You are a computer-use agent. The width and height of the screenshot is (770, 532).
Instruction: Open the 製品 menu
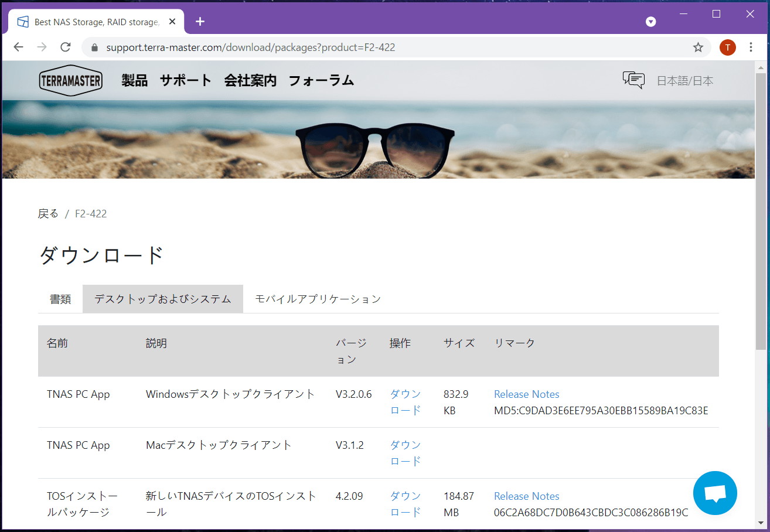(x=134, y=81)
